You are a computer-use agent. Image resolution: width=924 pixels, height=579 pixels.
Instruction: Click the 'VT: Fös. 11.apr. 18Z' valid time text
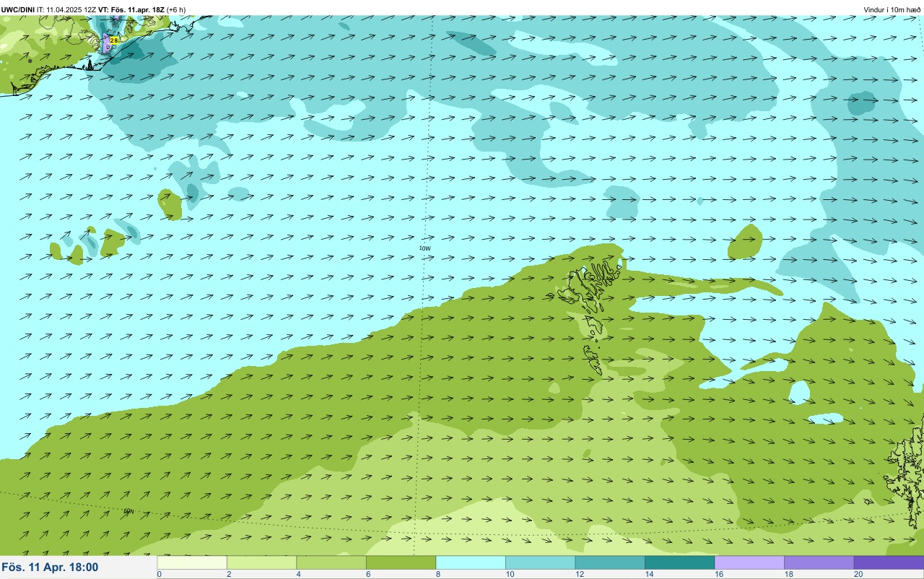(x=131, y=9)
